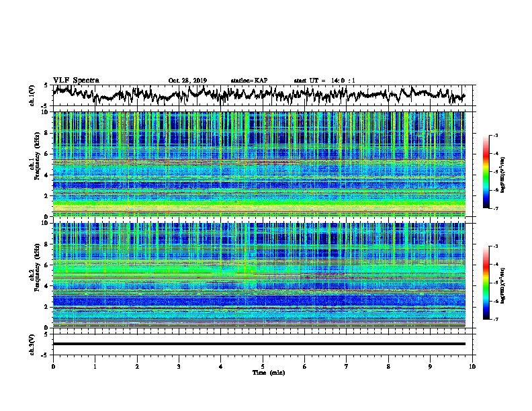Click the -3 label on ch.1 color bar
The height and width of the screenshot is (411, 532).
click(x=495, y=135)
